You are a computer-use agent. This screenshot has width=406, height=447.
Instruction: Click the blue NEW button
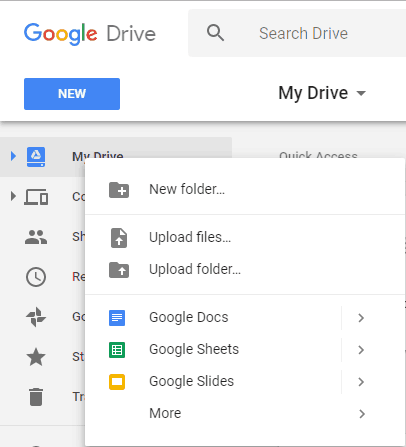[72, 94]
